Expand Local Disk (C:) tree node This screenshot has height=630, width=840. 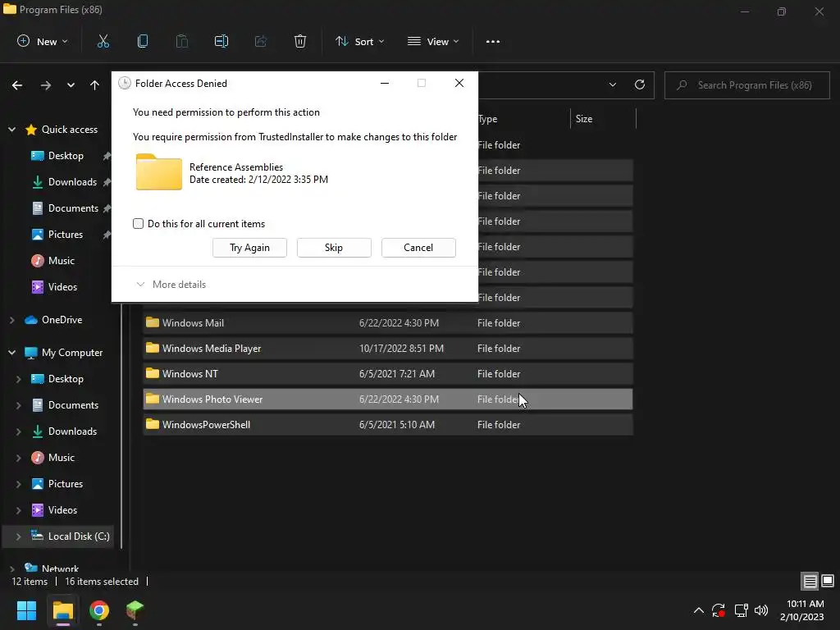point(18,536)
